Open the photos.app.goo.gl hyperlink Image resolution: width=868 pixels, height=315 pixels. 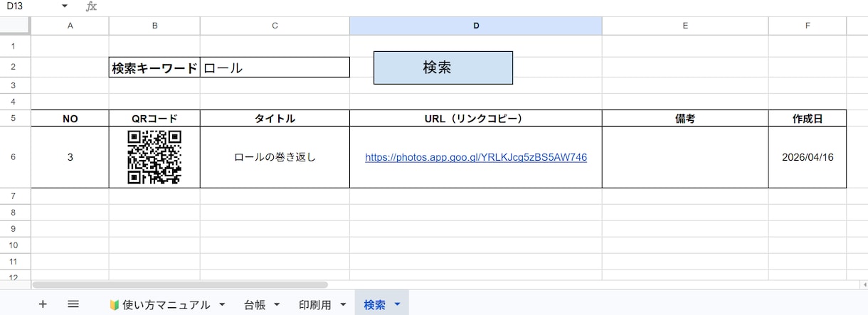476,158
